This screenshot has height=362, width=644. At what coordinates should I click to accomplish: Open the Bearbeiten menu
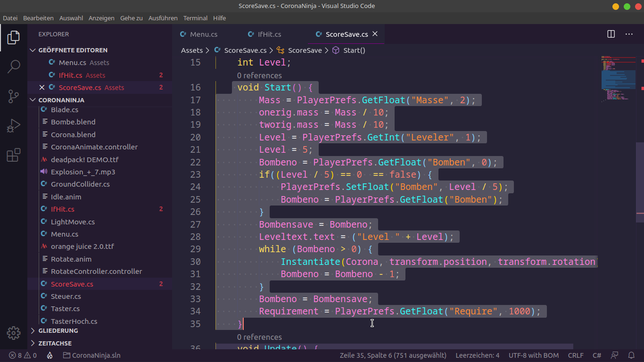38,18
